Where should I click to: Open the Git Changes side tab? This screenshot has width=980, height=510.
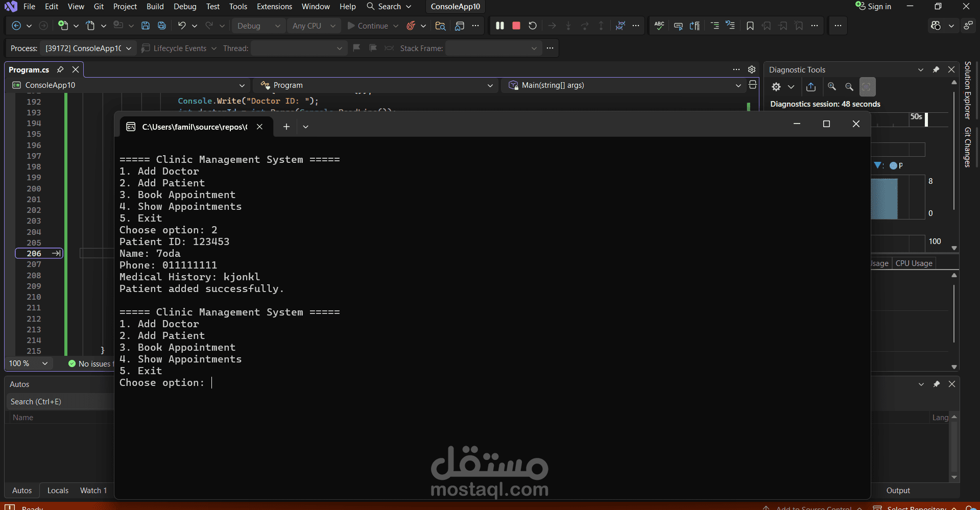click(968, 147)
